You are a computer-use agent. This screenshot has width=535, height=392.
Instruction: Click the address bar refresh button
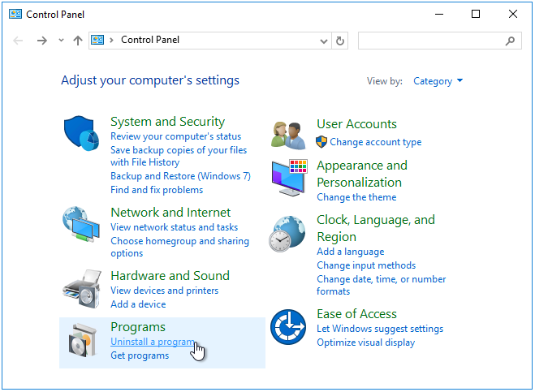tap(341, 40)
